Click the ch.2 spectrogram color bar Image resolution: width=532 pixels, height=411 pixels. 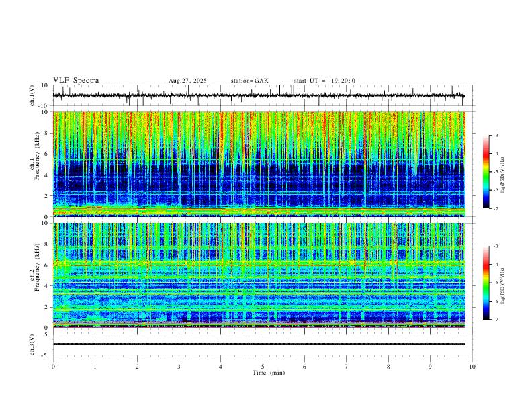coord(486,283)
